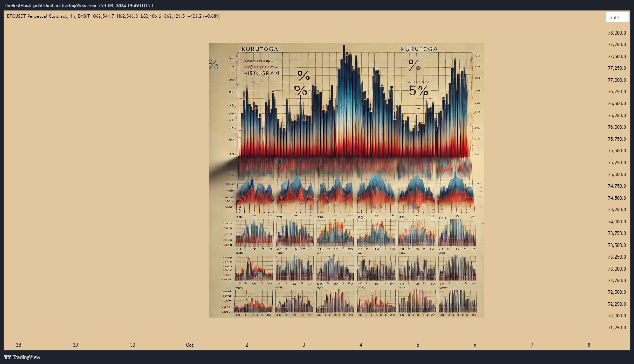The height and width of the screenshot is (364, 634).
Task: Click the 72,500.0 price axis label
Action: pyautogui.click(x=617, y=292)
